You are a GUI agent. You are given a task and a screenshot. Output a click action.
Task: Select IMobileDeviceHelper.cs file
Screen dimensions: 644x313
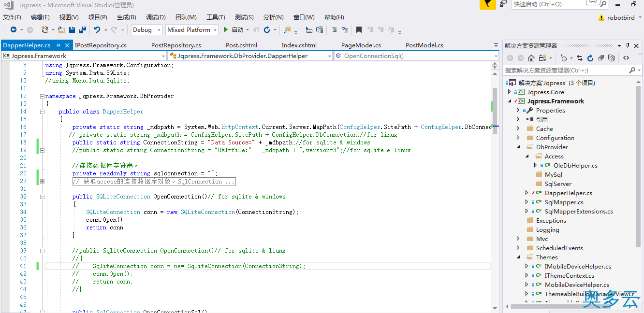pos(578,267)
